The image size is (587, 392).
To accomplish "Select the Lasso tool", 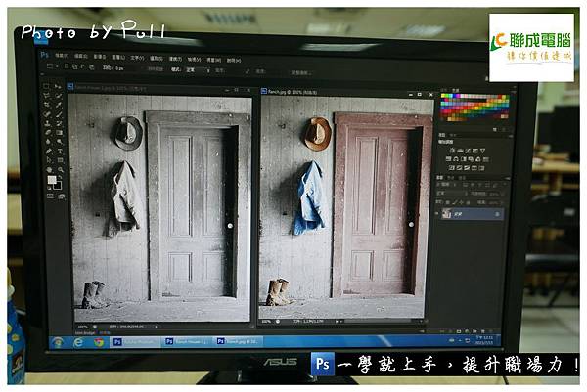I will click(47, 96).
